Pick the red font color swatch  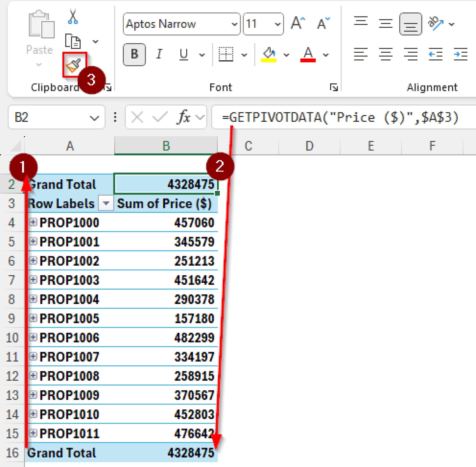pyautogui.click(x=308, y=54)
